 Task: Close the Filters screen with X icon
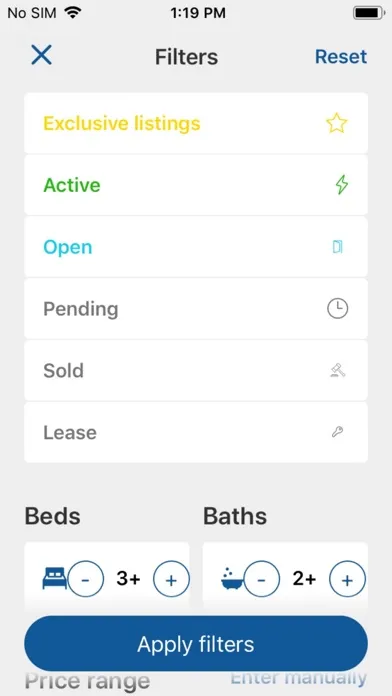coord(42,55)
